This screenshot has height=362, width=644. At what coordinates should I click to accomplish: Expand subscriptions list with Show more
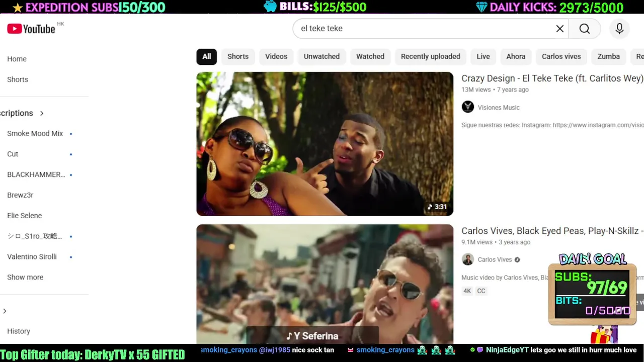click(25, 277)
